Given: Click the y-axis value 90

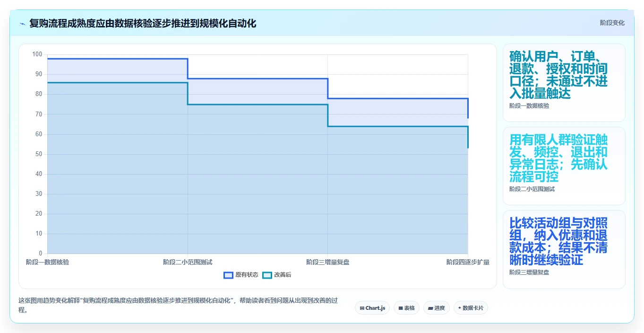Looking at the screenshot, I should point(39,74).
